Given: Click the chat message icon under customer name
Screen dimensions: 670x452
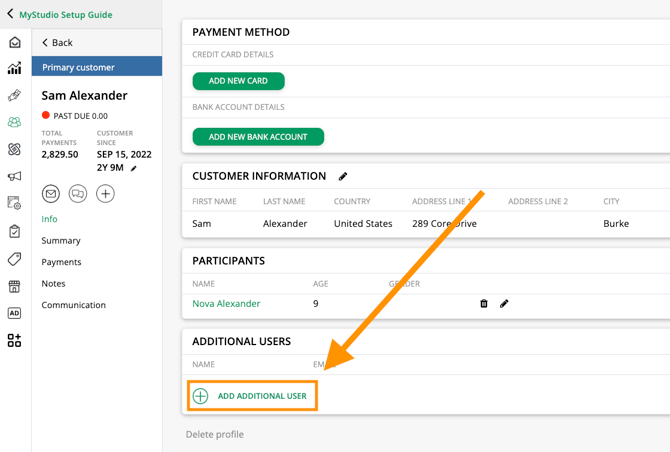Looking at the screenshot, I should pos(78,194).
